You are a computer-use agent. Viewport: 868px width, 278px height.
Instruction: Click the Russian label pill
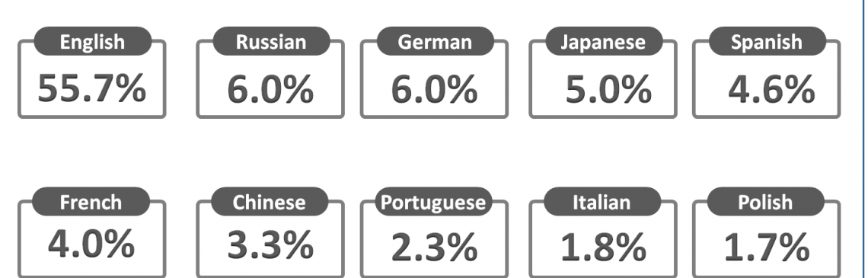coord(271,42)
